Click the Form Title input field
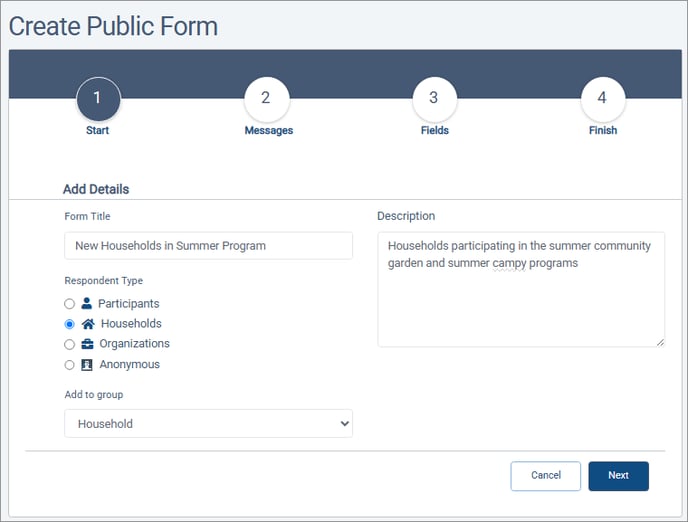The image size is (688, 522). [208, 246]
